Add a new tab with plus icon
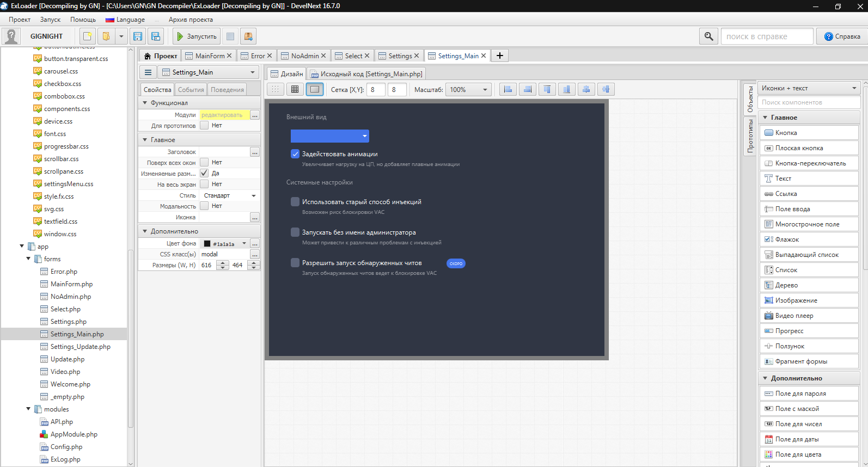Image resolution: width=868 pixels, height=467 pixels. [x=499, y=56]
